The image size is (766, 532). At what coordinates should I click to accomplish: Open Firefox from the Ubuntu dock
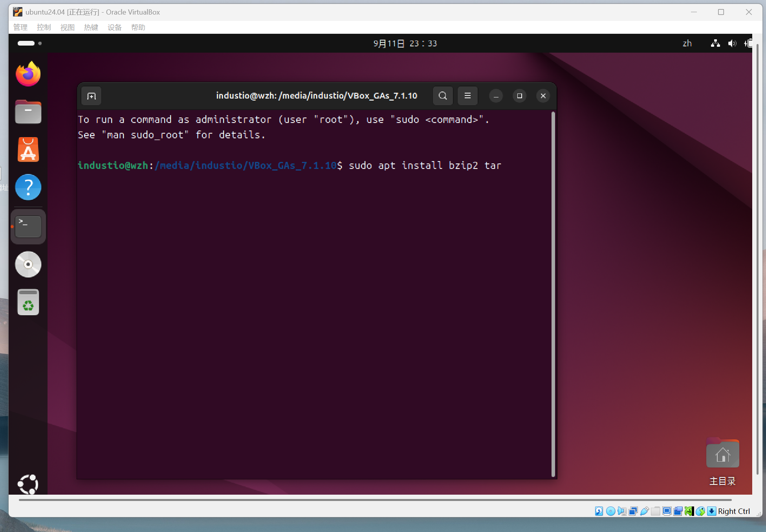[28, 74]
